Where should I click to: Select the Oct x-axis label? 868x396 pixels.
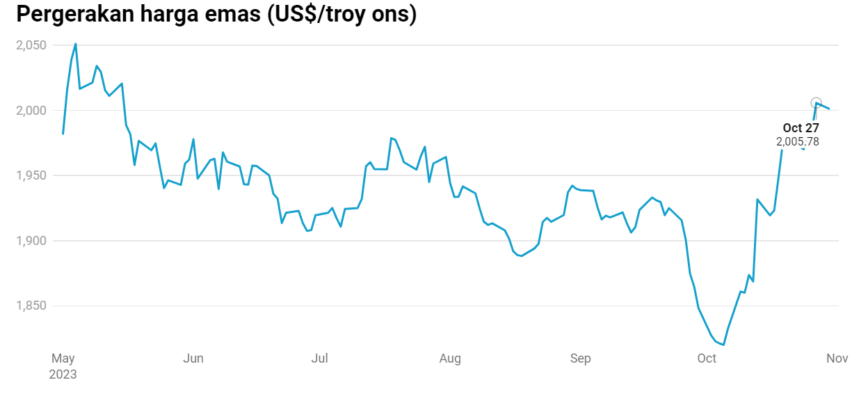(707, 358)
